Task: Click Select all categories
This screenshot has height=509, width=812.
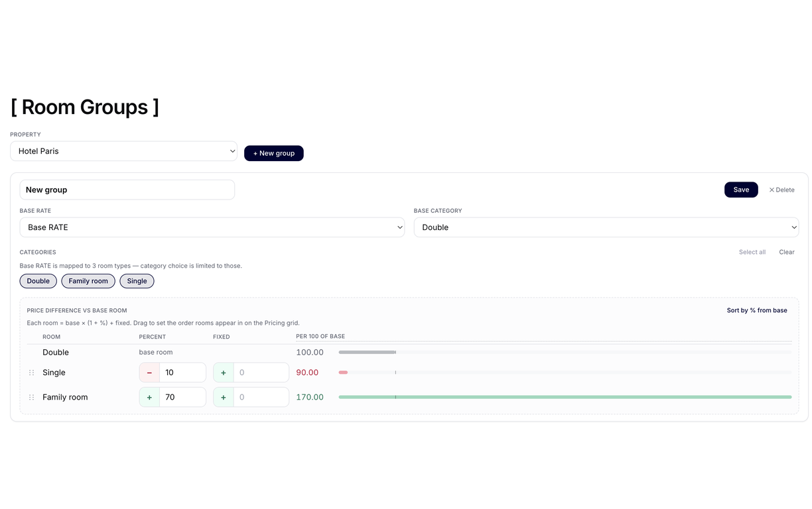Action: 752,252
